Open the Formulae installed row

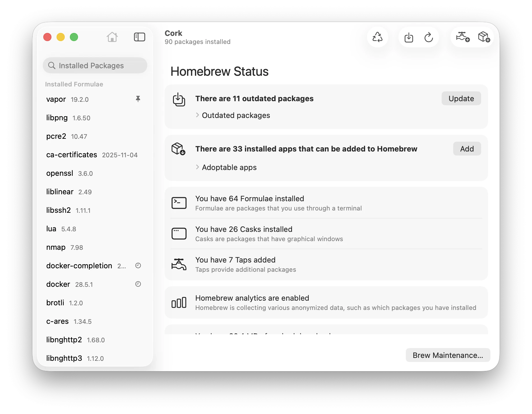pos(326,203)
